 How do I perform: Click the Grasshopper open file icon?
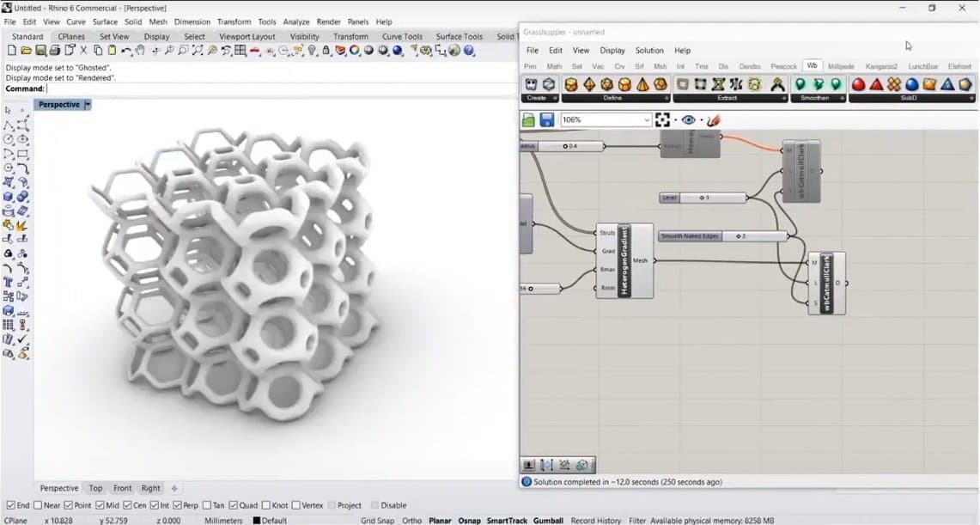tap(529, 120)
